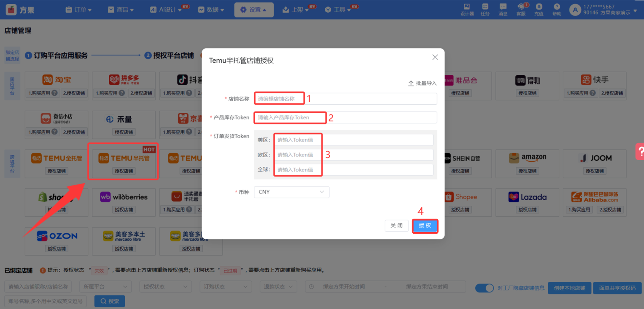The width and height of the screenshot is (644, 309).
Task: Click the 关闭 button in the dialog
Action: click(397, 226)
